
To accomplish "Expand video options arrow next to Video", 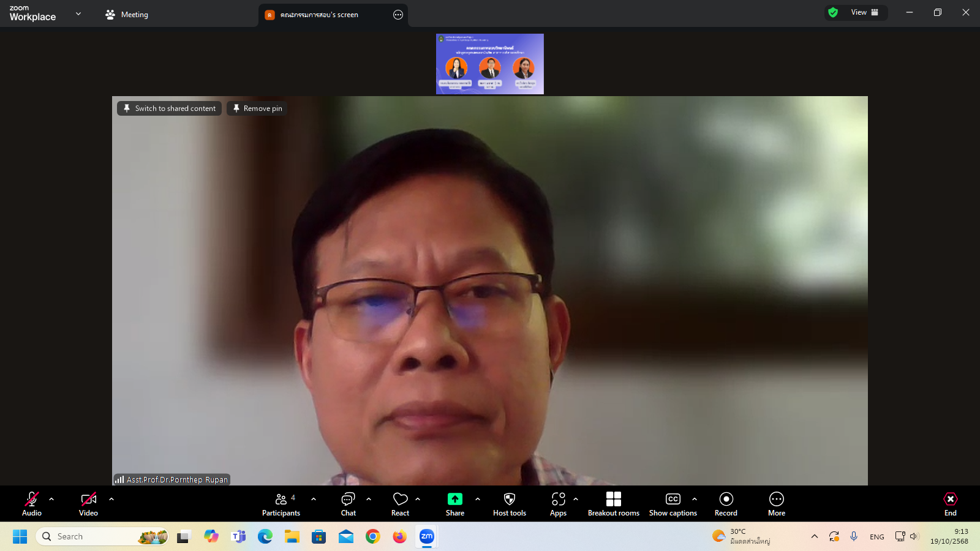I will coord(111,499).
